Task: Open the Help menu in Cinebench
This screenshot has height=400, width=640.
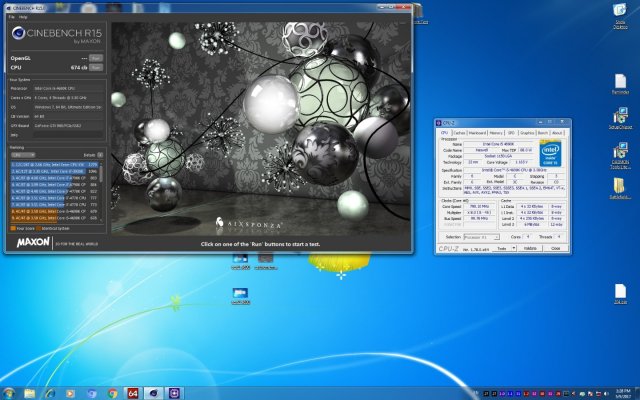Action: [x=23, y=17]
